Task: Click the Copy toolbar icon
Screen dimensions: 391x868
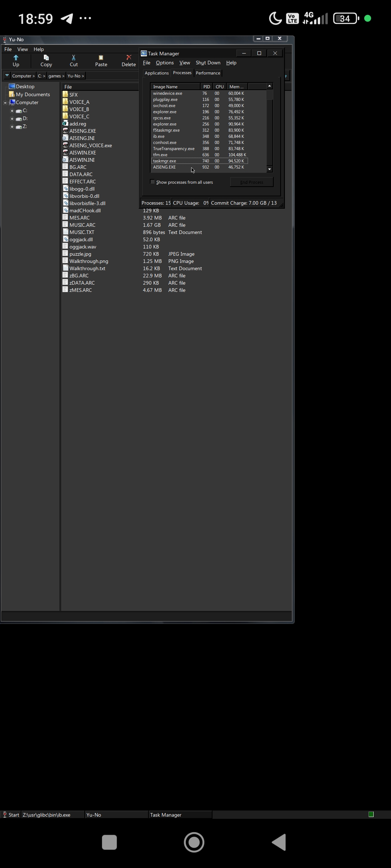Action: coord(46,58)
